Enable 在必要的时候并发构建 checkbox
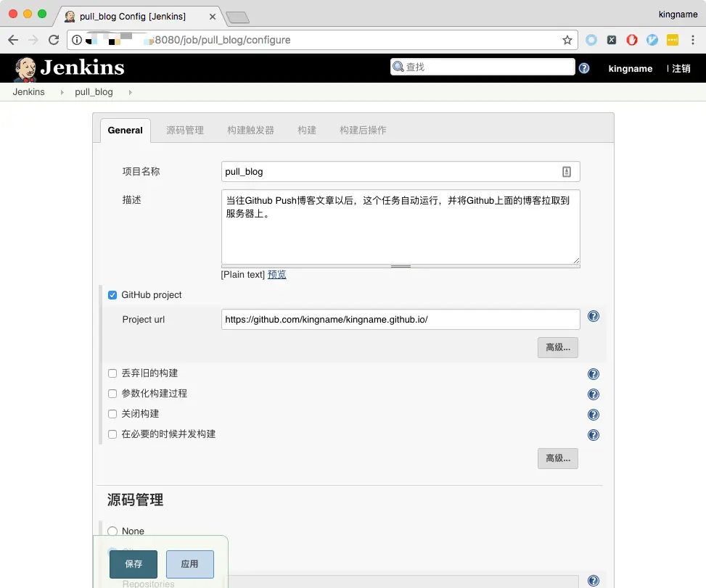The image size is (706, 588). [x=112, y=434]
